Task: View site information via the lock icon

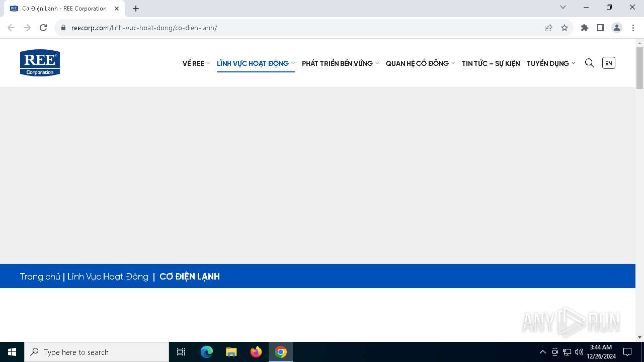Action: point(63,28)
